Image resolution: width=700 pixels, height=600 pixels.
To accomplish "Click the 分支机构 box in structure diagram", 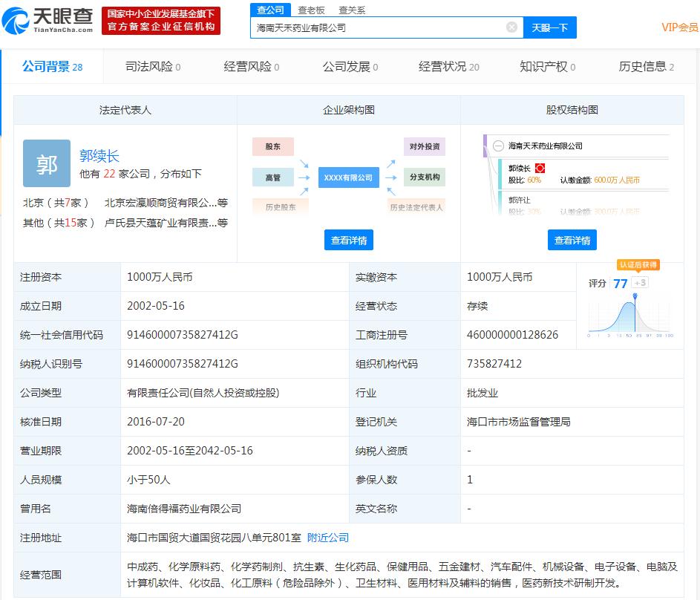I will click(x=425, y=177).
